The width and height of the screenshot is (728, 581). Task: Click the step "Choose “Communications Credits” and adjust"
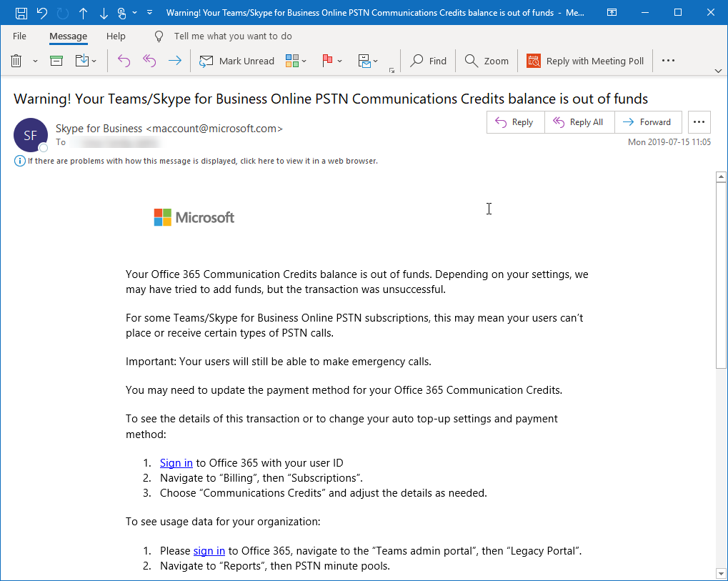(323, 493)
